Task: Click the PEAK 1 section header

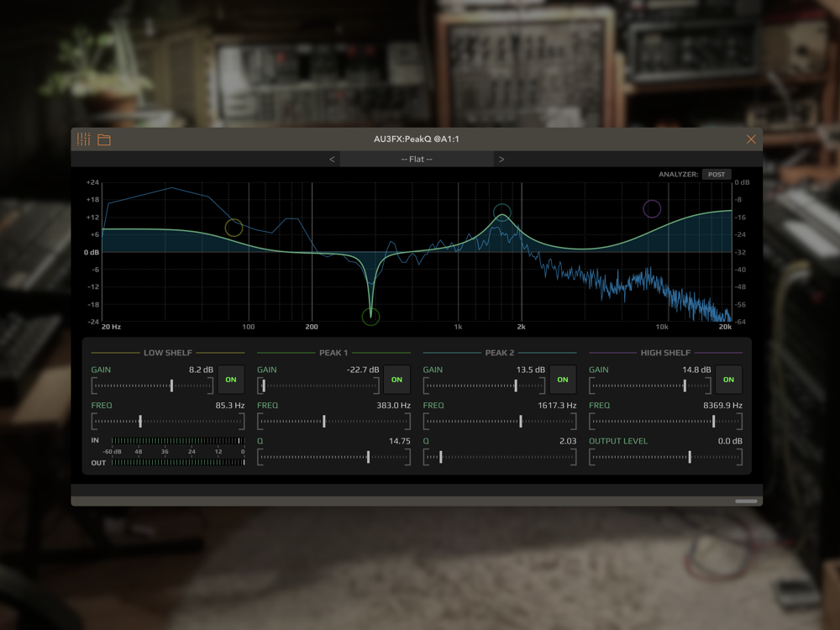Action: 333,353
